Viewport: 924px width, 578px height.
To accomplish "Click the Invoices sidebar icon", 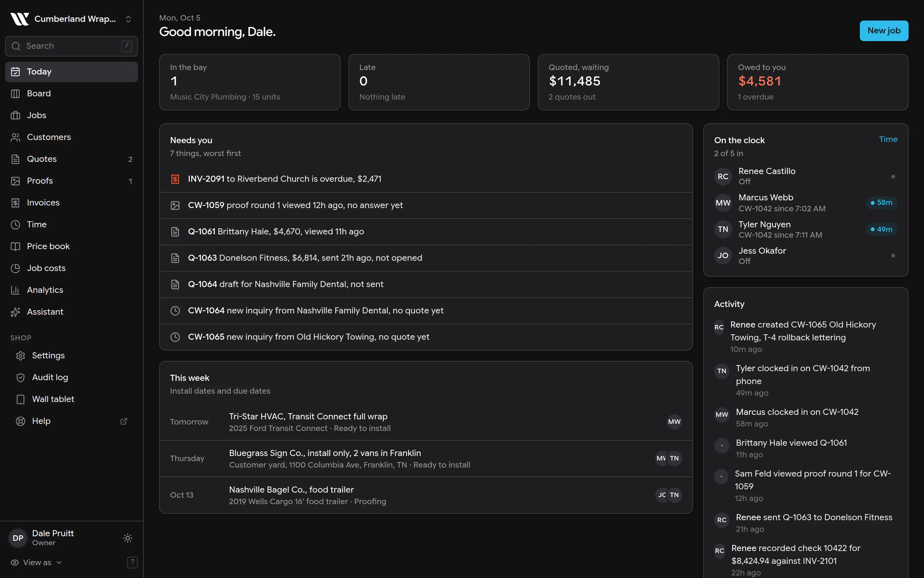I will 15,203.
